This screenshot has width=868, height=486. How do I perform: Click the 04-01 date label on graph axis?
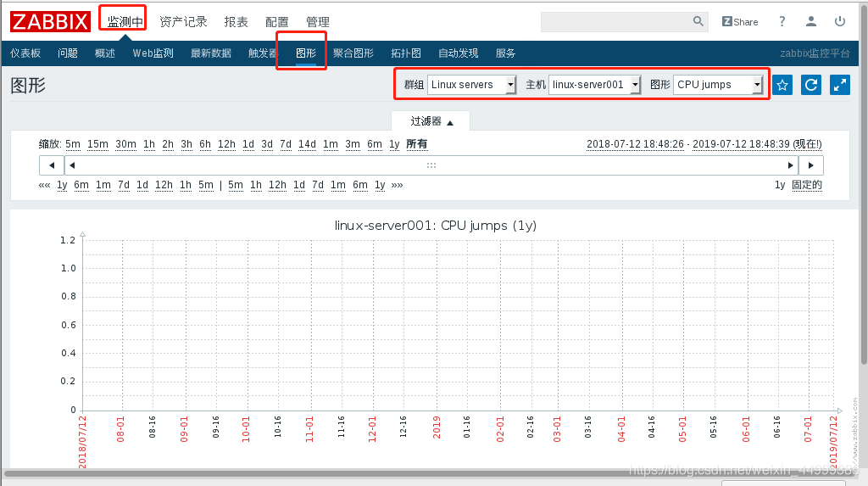[621, 429]
